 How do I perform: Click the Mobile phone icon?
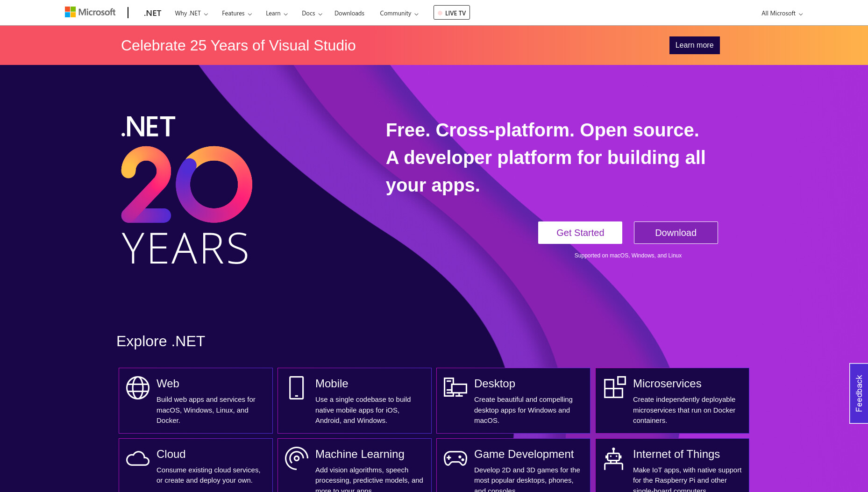point(296,388)
